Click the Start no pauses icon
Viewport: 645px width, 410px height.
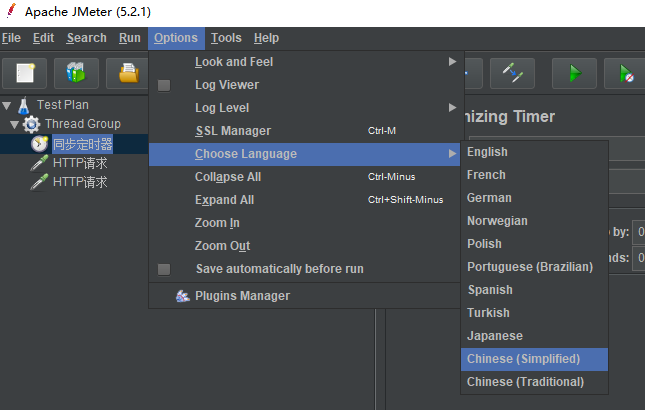click(626, 73)
